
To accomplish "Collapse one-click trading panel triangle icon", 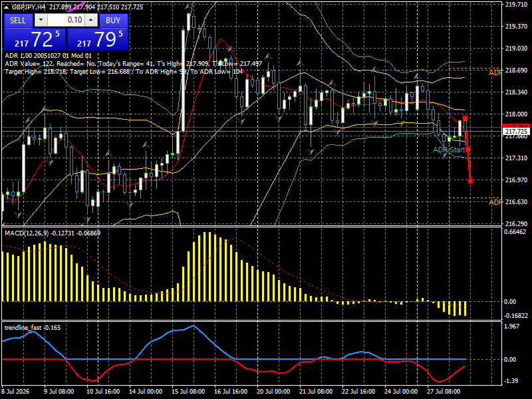I will click(x=7, y=7).
